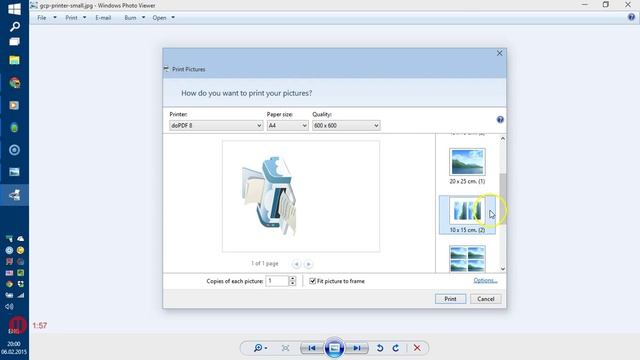Go to the next picture
Image resolution: width=640 pixels, height=360 pixels.
point(356,348)
